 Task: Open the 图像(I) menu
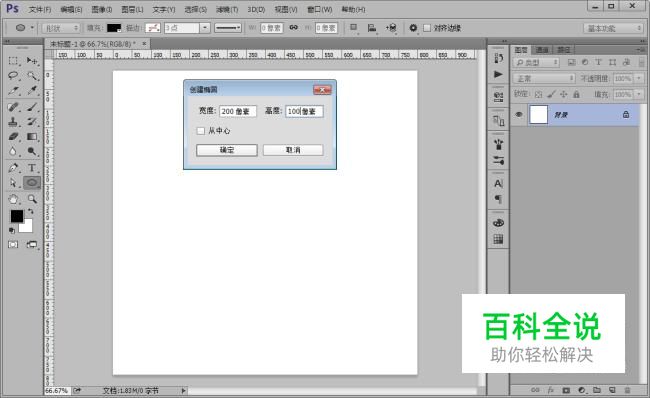(101, 9)
